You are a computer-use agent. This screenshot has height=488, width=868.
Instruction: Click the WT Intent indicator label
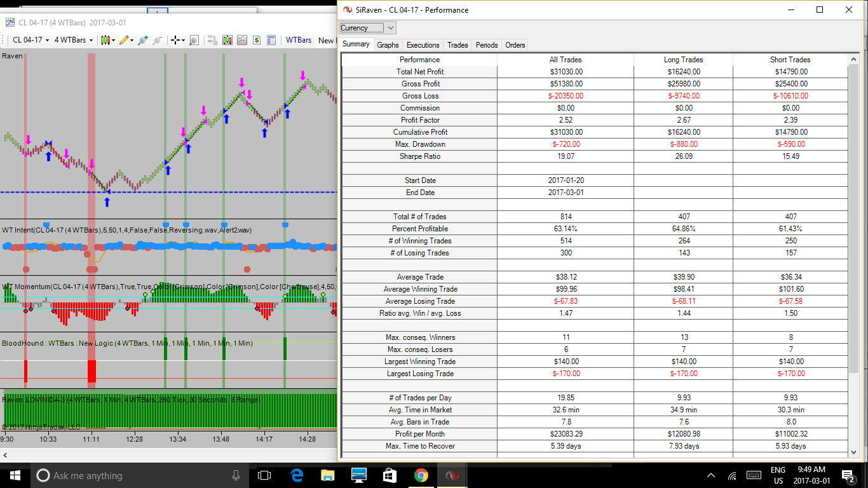click(x=127, y=229)
